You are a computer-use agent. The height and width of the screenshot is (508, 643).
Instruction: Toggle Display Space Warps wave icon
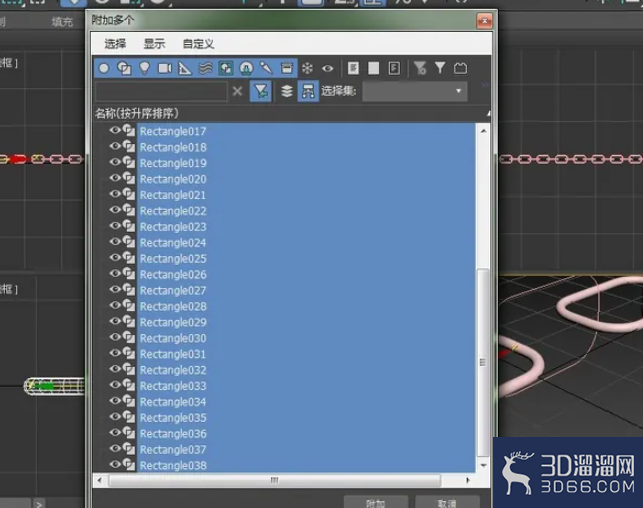[x=205, y=68]
